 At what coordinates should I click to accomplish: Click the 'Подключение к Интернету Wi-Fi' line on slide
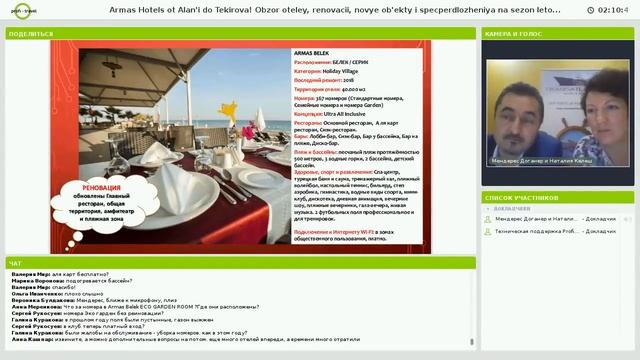pyautogui.click(x=344, y=236)
